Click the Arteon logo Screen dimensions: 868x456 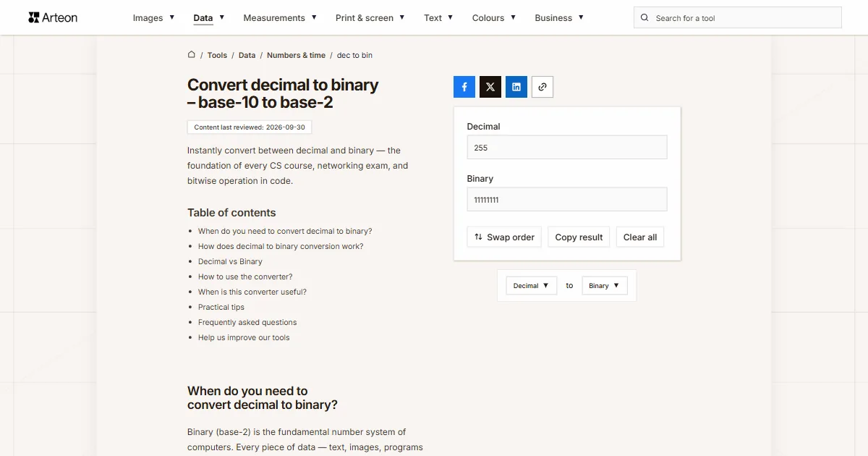coord(53,17)
